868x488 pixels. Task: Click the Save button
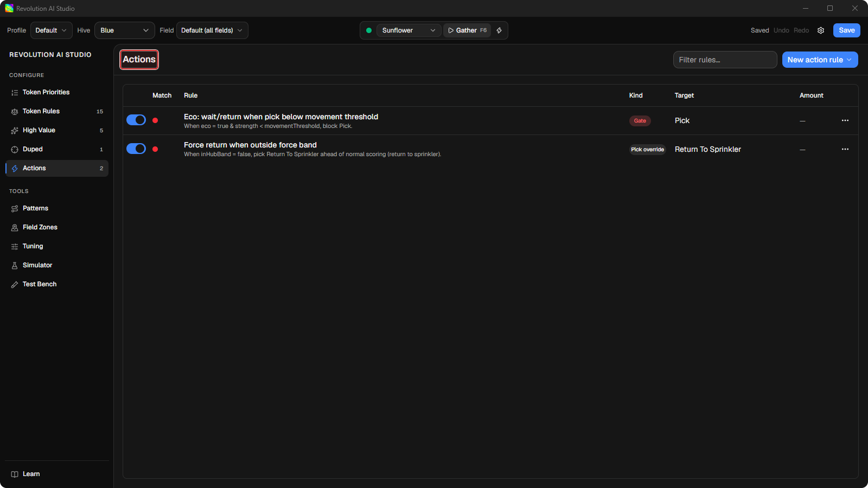pyautogui.click(x=847, y=30)
